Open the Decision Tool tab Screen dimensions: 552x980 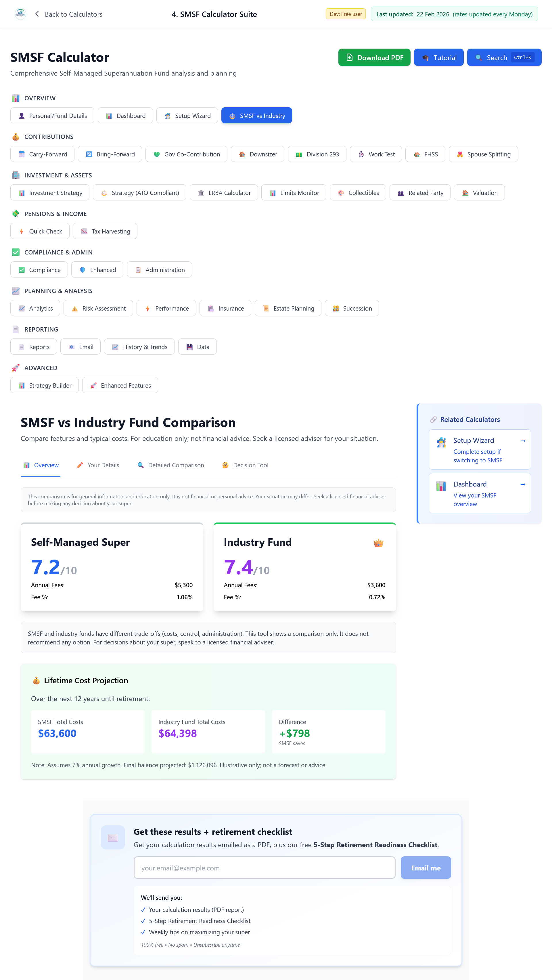245,465
